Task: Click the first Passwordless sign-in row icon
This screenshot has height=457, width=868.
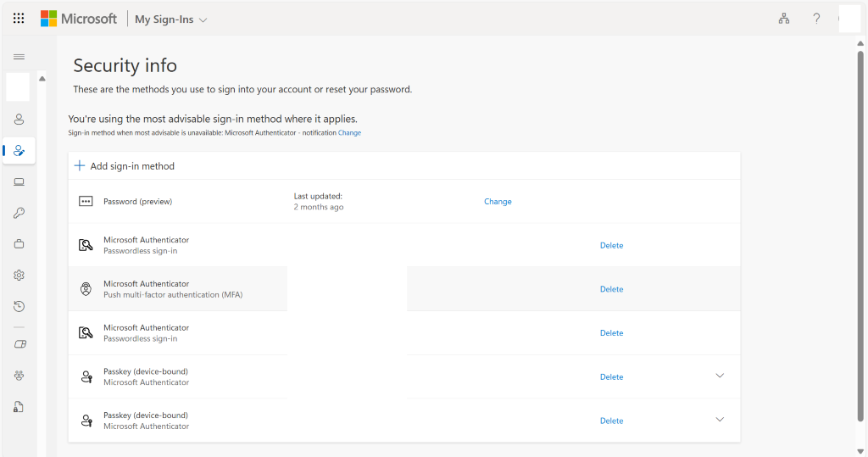Action: (86, 245)
